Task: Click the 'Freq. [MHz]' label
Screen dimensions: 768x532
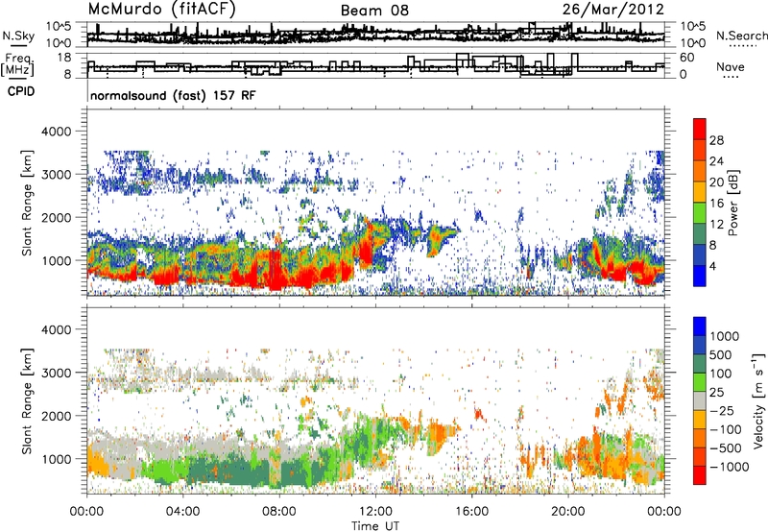Action: pyautogui.click(x=17, y=65)
